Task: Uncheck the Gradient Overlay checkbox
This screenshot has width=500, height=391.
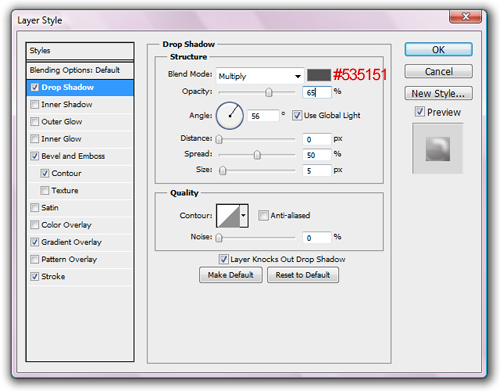Action: 34,242
